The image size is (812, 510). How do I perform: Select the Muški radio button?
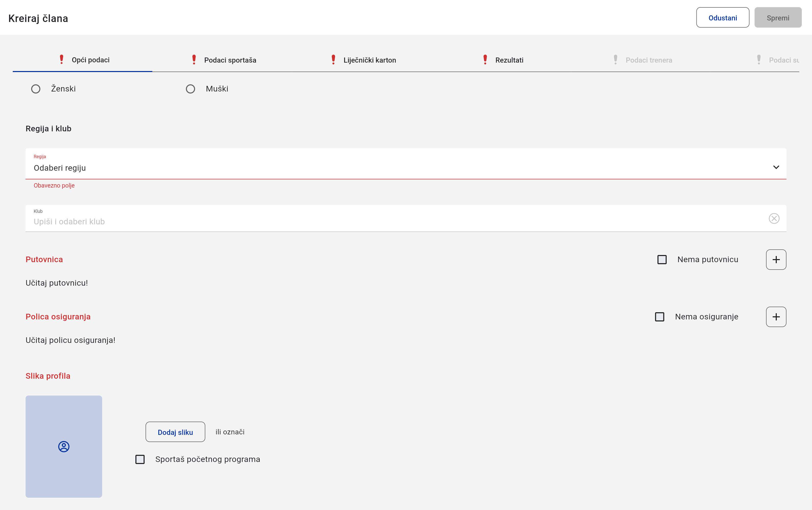point(190,89)
